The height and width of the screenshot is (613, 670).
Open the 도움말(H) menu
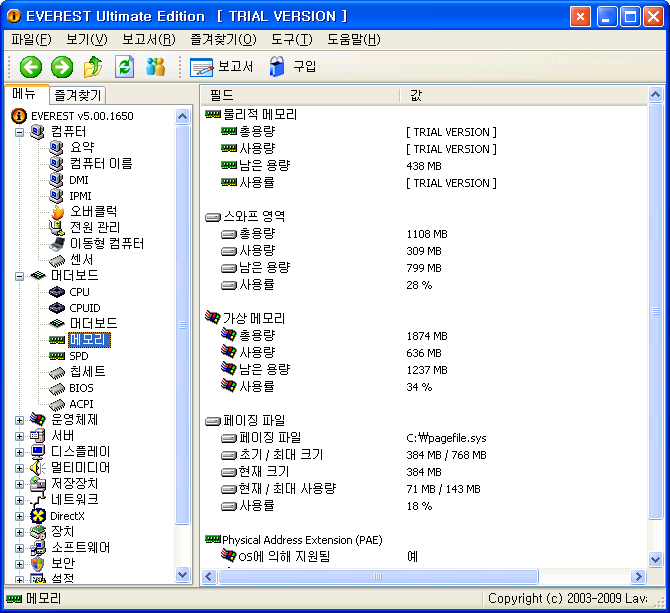tap(354, 40)
